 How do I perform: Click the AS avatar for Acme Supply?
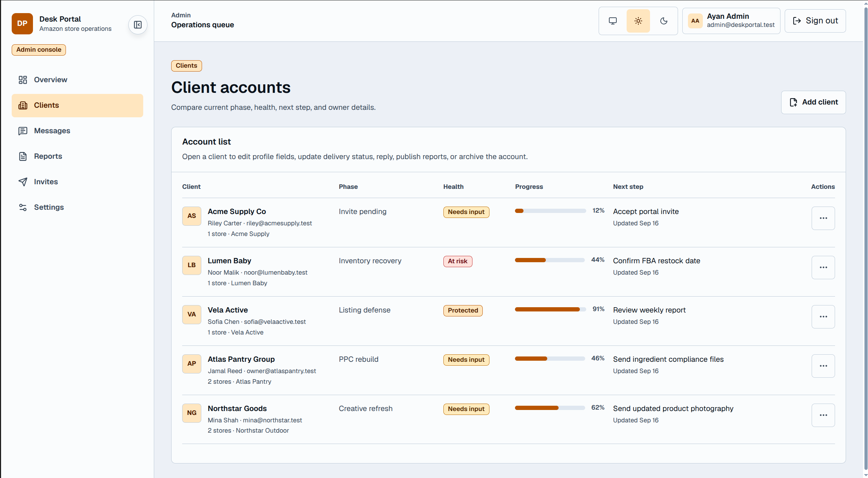point(192,216)
